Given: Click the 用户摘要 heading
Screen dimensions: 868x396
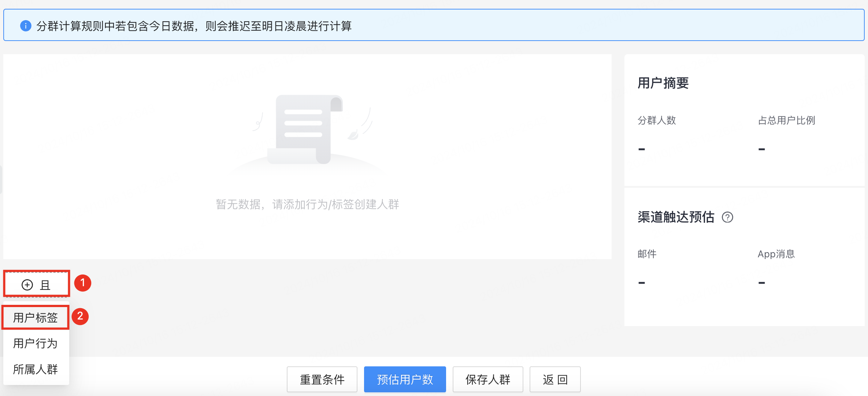Looking at the screenshot, I should 663,83.
